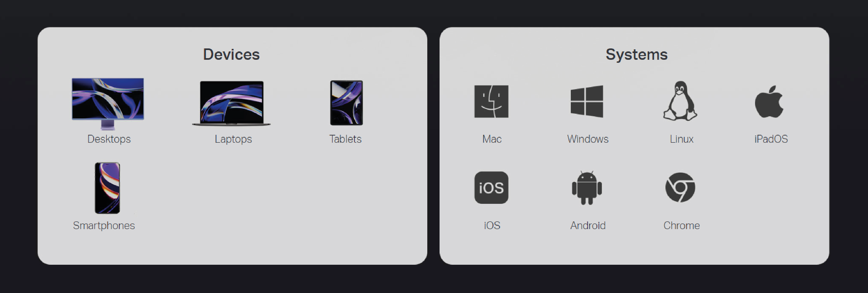Click the Chrome text label
The width and height of the screenshot is (868, 293).
[x=681, y=225]
